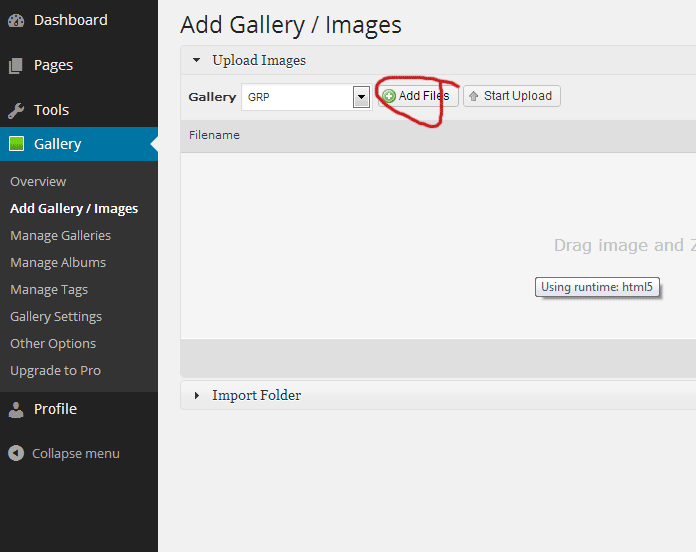The width and height of the screenshot is (696, 552).
Task: Click the Profile person icon
Action: point(16,410)
